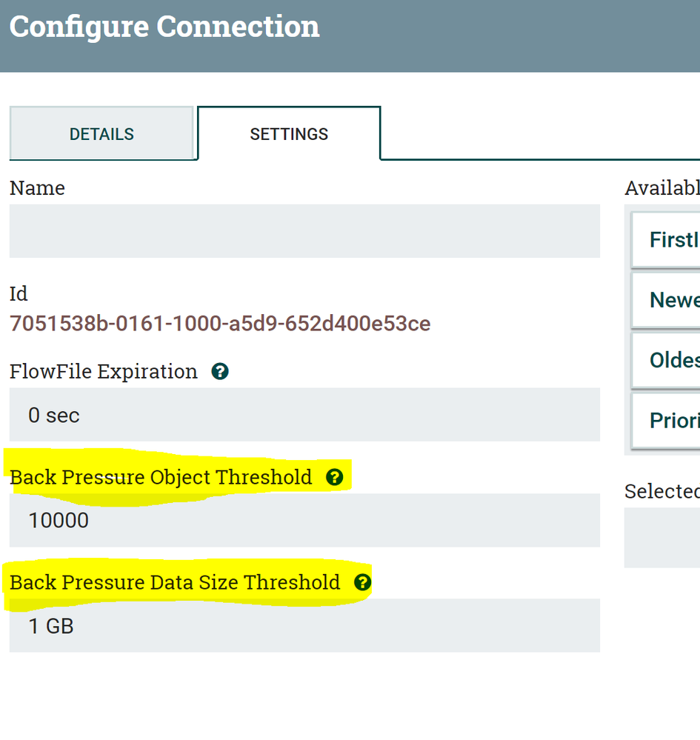Click the object threshold field showing 10000
The width and height of the screenshot is (700, 740).
pyautogui.click(x=304, y=520)
